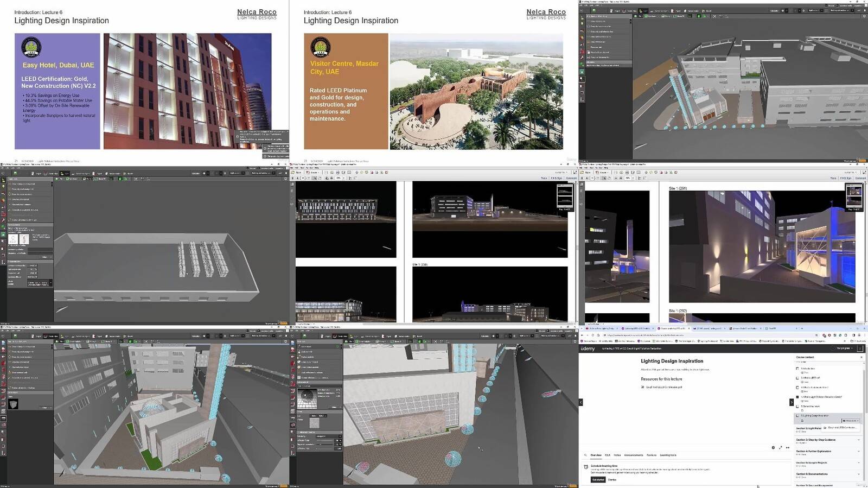Click page thumbnail preview in middle Acrobat window
This screenshot has width=868, height=488.
[565, 197]
